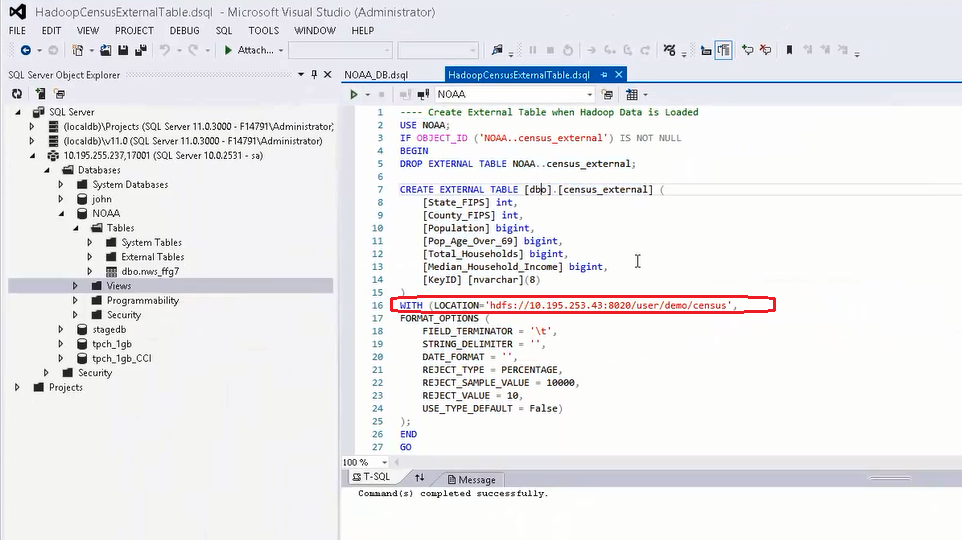Click the Stop debugging square icon

point(550,50)
